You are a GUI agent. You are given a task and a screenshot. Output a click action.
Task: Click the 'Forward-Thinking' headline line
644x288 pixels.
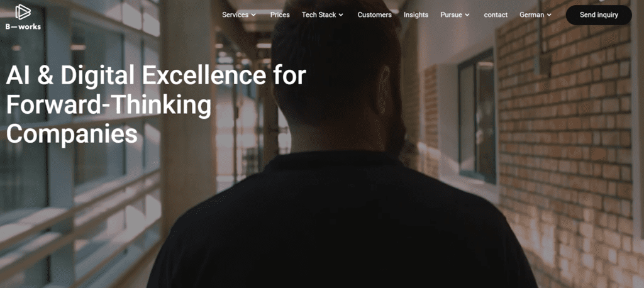[x=108, y=105]
